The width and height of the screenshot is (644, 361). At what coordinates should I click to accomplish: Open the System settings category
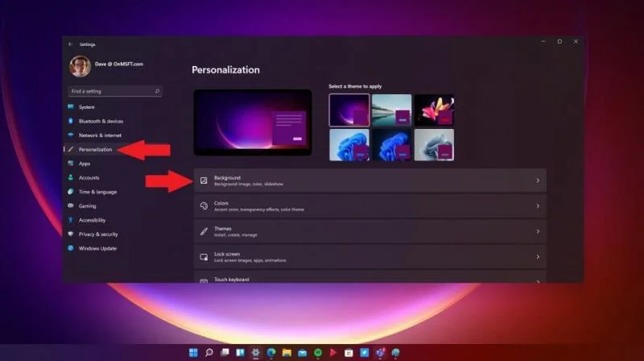(87, 107)
